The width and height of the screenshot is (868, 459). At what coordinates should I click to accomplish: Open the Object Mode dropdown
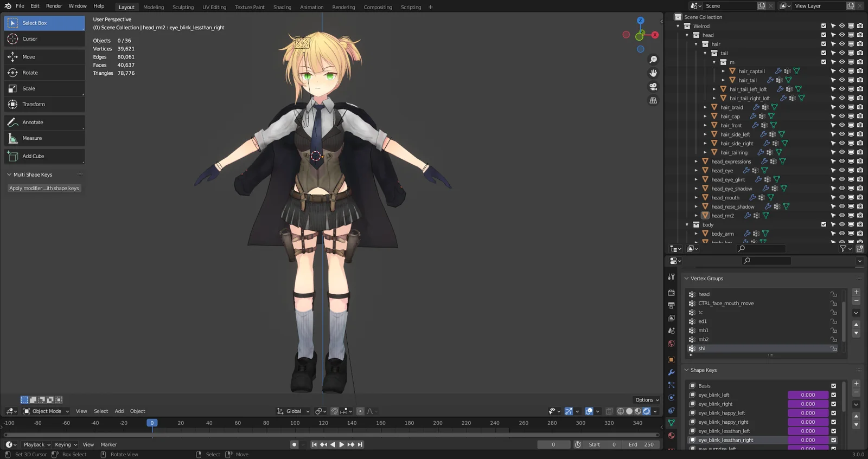pyautogui.click(x=47, y=411)
